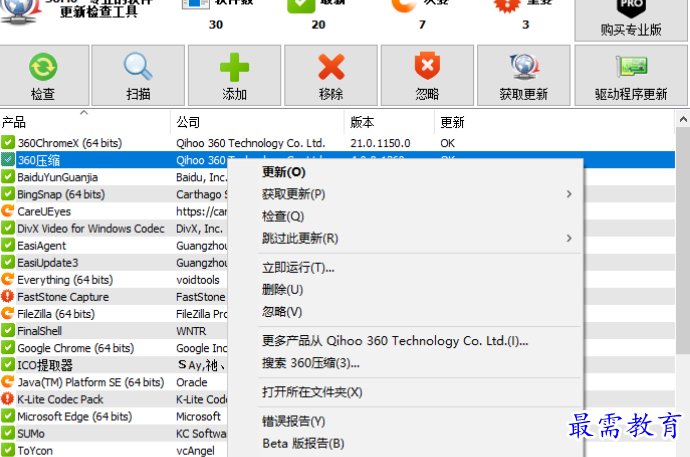
Task: Select the BingSnap (64 bits) product name
Action: click(x=61, y=194)
